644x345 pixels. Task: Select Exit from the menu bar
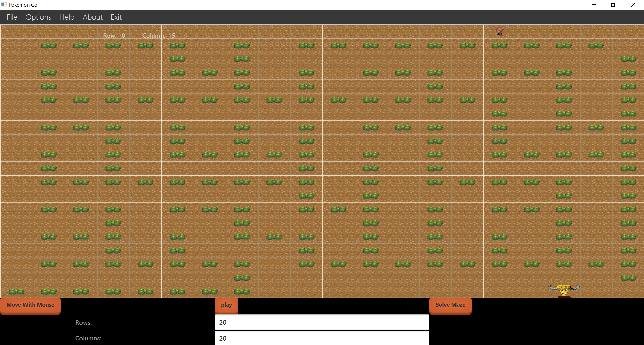(x=116, y=17)
